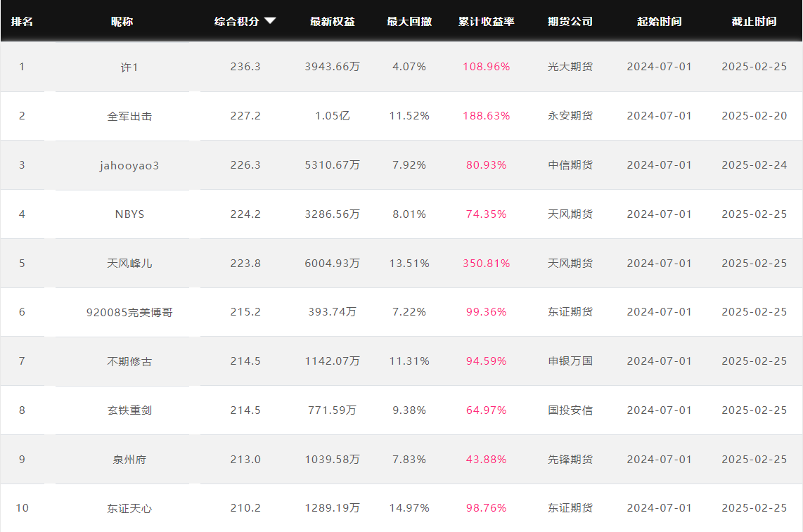803x532 pixels.
Task: Open nickname 天风峰儿
Action: [129, 263]
